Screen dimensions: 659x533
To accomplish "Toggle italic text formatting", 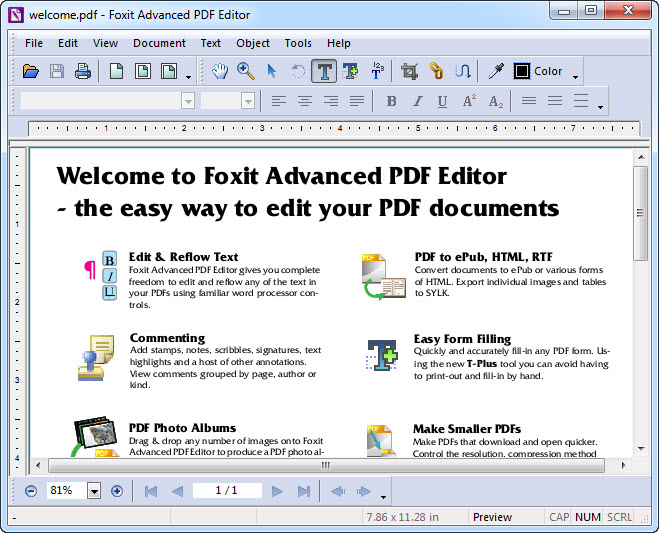I will [x=417, y=101].
